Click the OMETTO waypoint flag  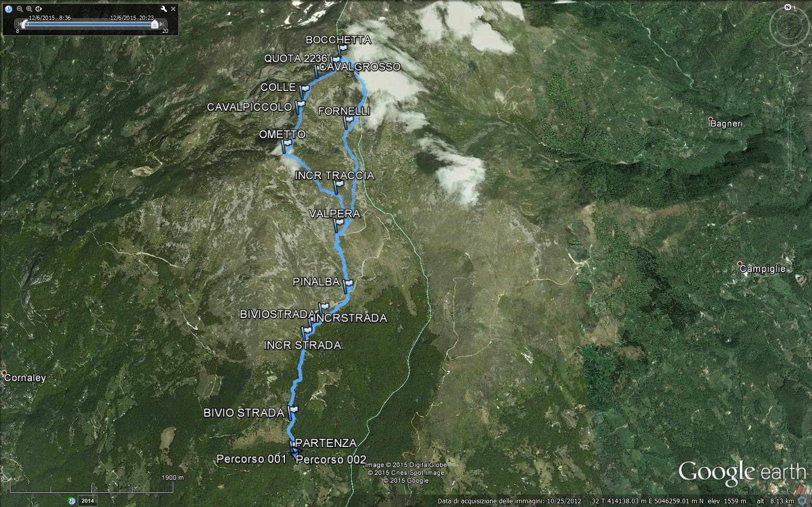[x=286, y=145]
